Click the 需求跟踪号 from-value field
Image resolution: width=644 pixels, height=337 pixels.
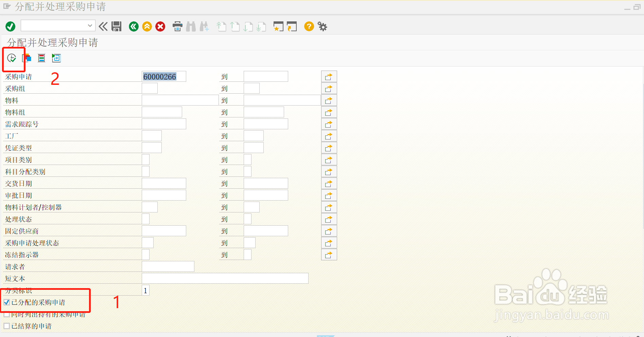164,124
